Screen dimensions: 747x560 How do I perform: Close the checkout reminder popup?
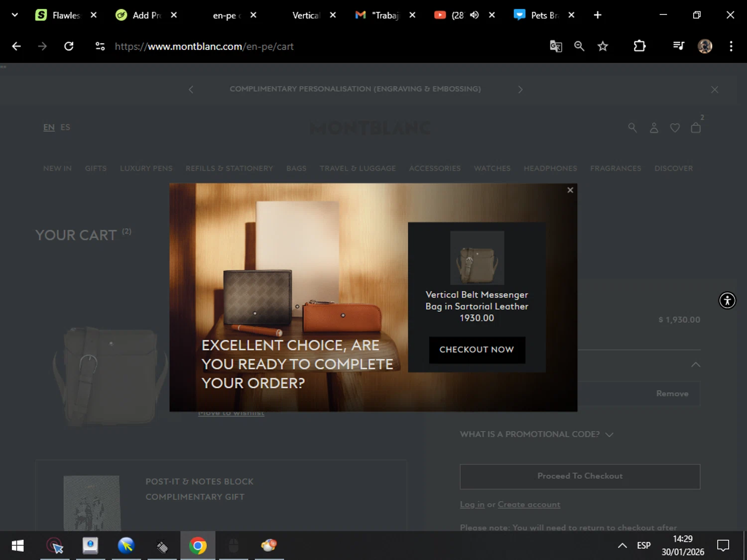click(x=570, y=190)
